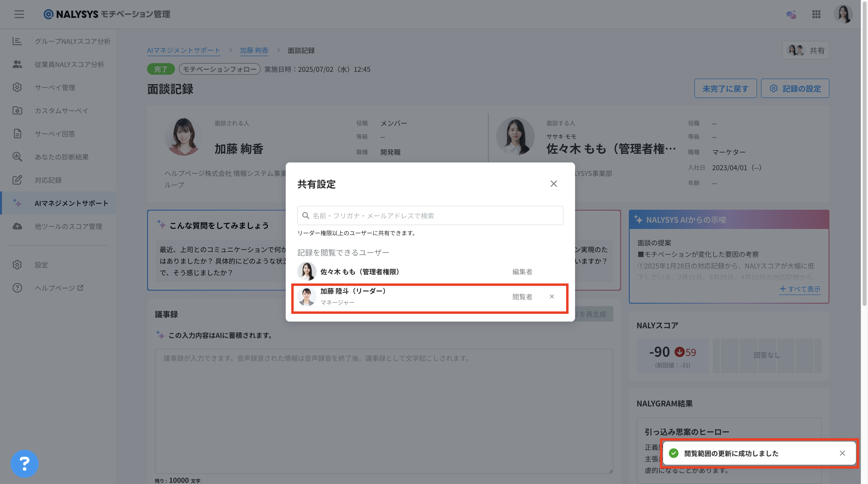The width and height of the screenshot is (868, 484).
Task: Click the red down-arrow score change icon
Action: click(x=679, y=352)
